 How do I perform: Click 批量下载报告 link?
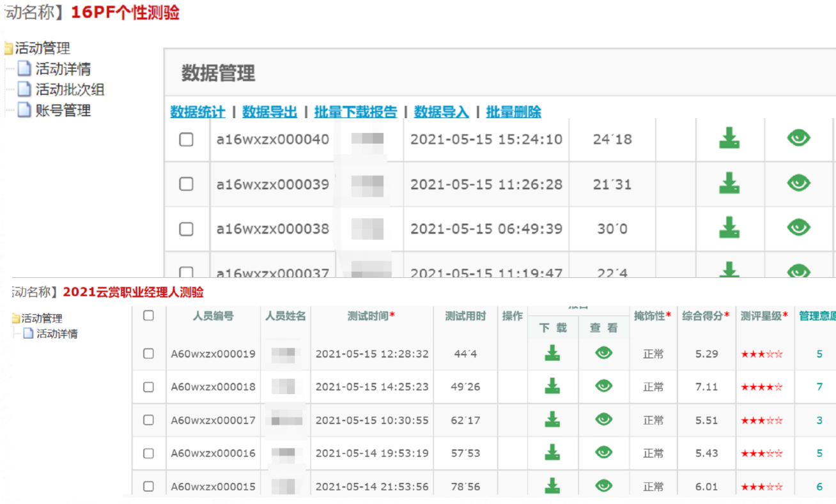click(355, 112)
